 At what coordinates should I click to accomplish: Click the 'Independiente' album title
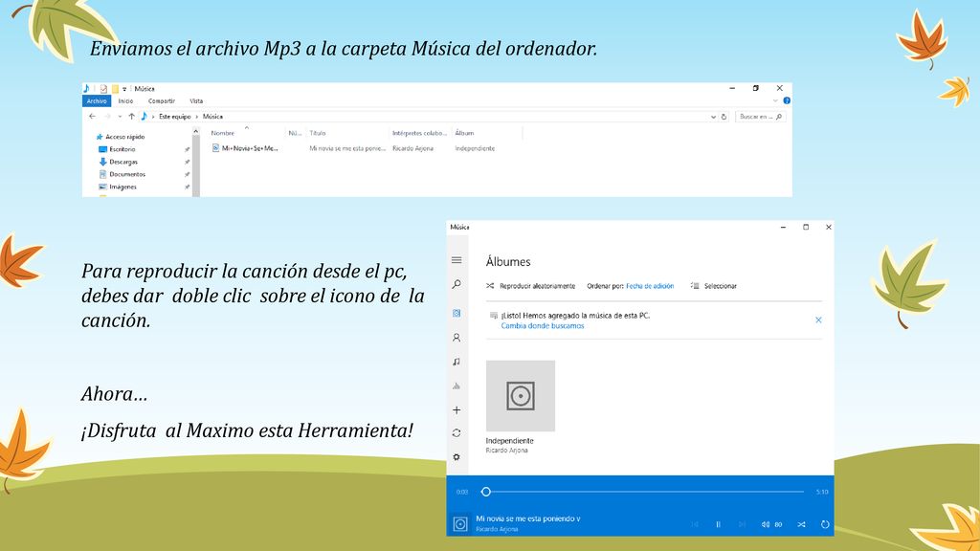509,441
